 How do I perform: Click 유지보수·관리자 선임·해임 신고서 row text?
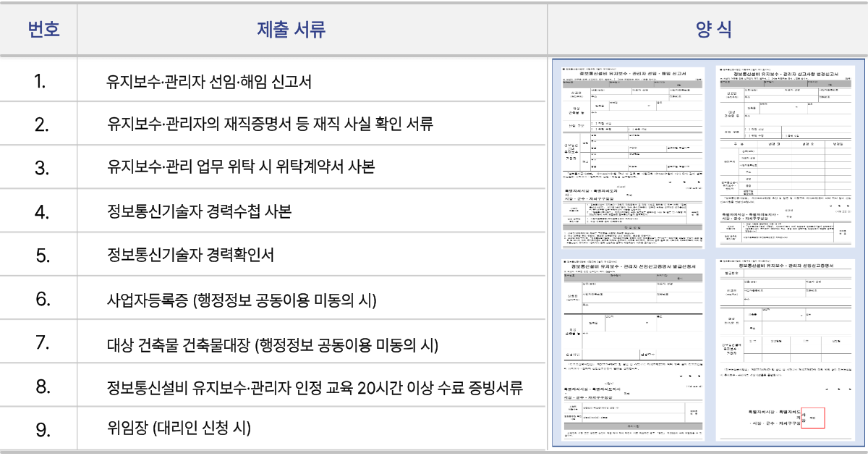209,82
